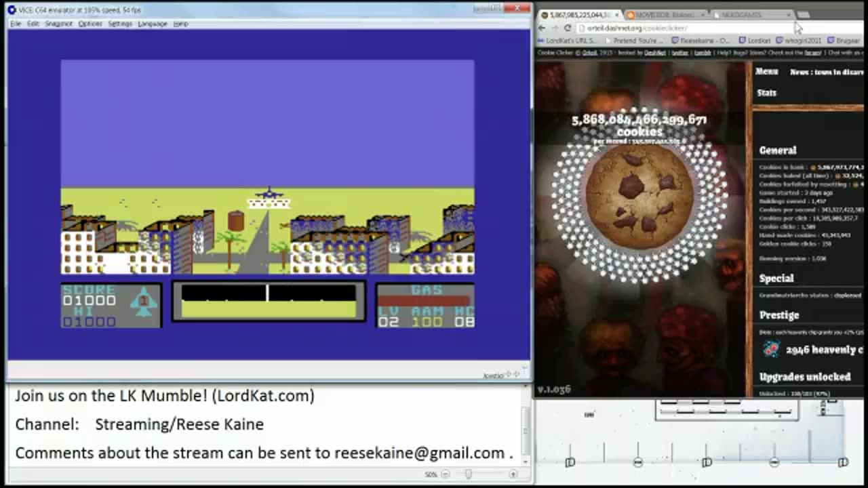
Task: Open the whogirl2011 bookmark
Action: 798,41
